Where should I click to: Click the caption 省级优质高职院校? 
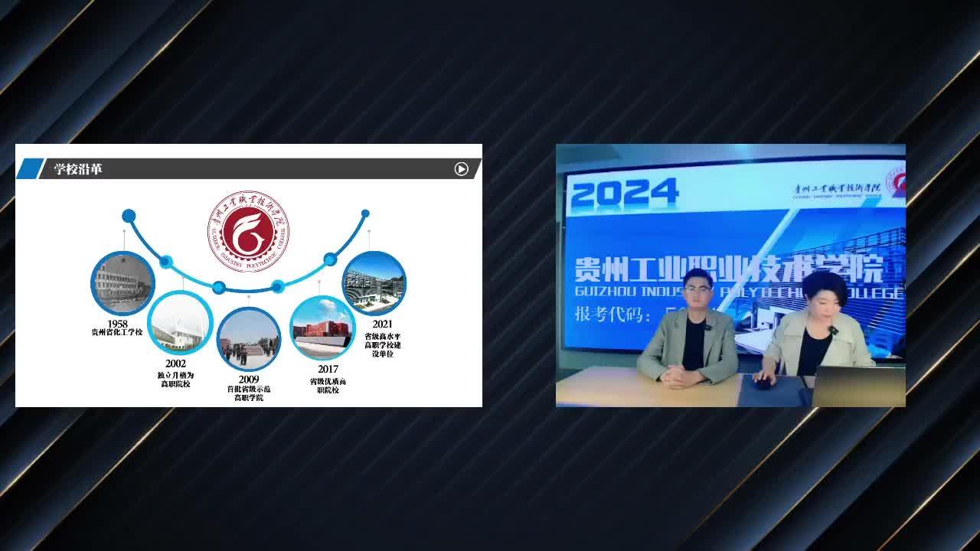[328, 386]
